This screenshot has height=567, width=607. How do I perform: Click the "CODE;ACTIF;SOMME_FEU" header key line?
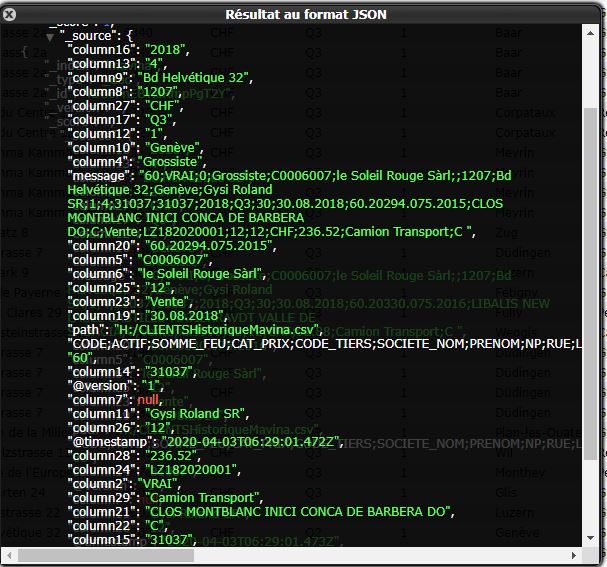[x=324, y=344]
